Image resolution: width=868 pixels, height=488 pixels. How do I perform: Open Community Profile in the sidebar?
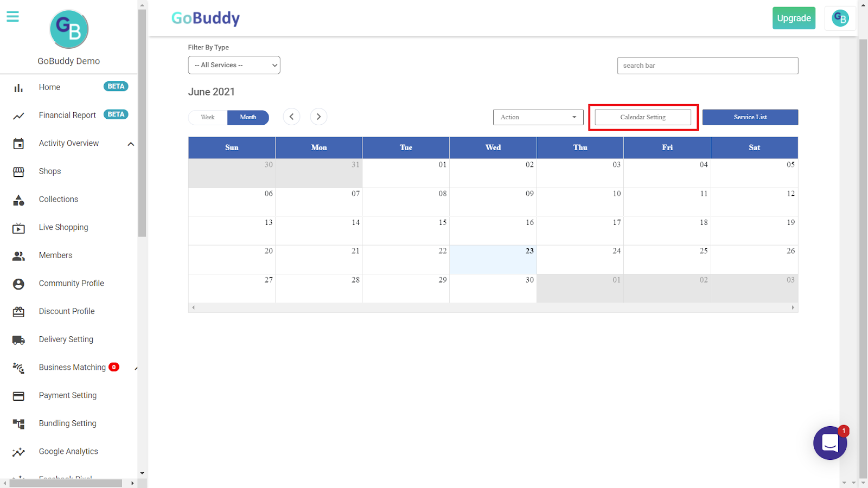coord(72,284)
